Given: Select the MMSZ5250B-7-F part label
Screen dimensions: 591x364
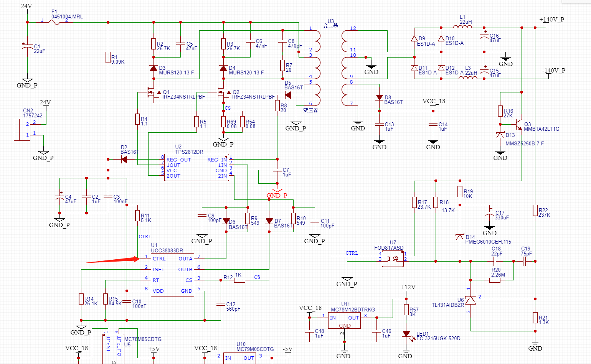Looking at the screenshot, I should pos(525,143).
